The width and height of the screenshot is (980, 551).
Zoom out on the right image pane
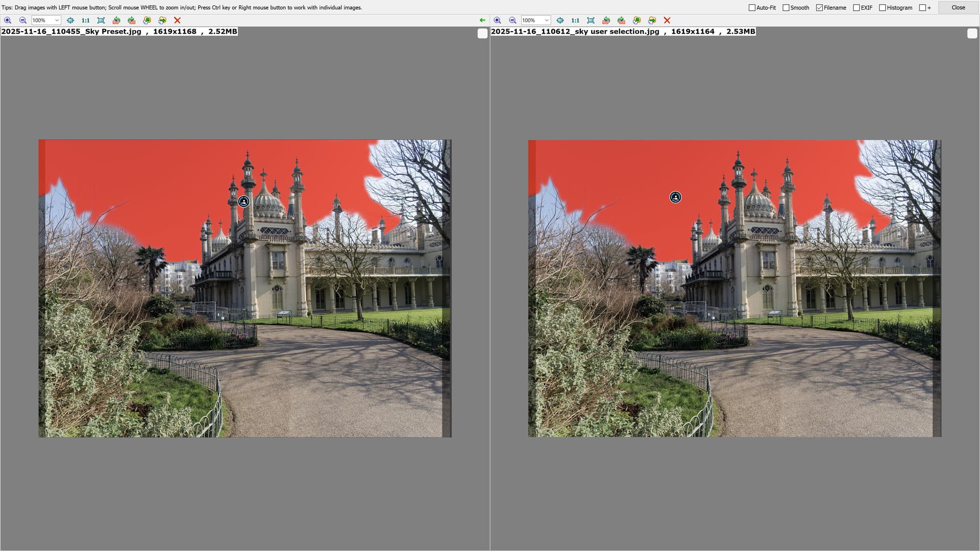pos(512,20)
